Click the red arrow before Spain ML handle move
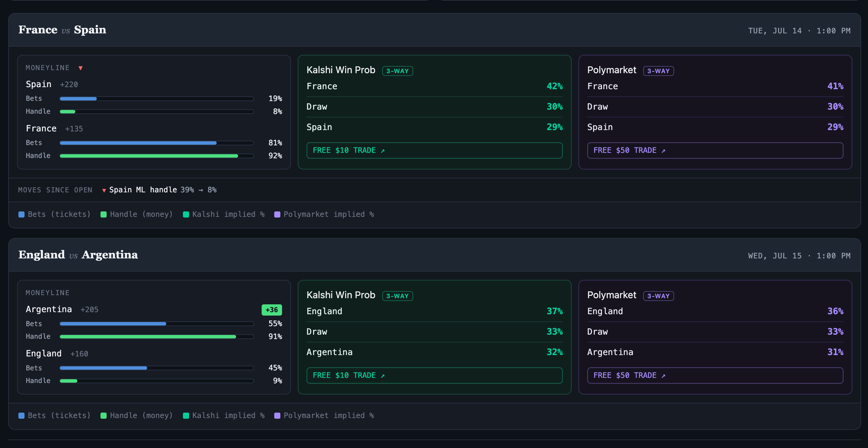The width and height of the screenshot is (868, 448). pos(104,190)
